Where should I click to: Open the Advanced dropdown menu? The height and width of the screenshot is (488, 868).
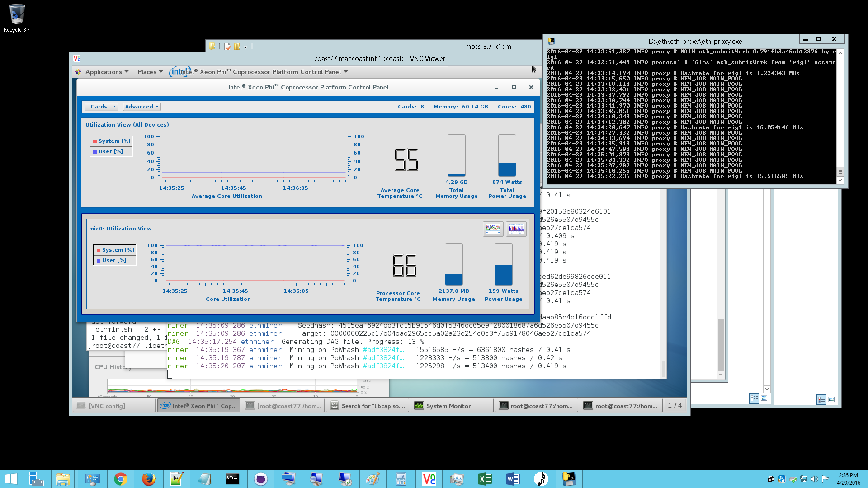pyautogui.click(x=142, y=107)
